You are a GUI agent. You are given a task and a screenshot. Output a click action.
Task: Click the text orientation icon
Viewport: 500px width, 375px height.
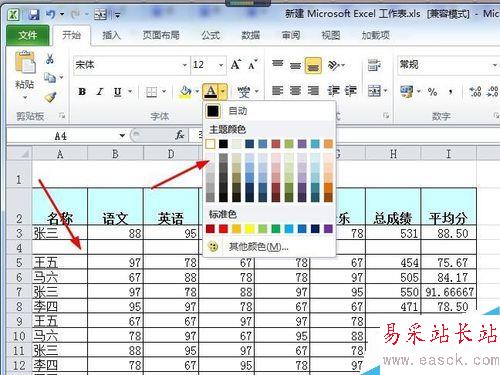coord(334,65)
